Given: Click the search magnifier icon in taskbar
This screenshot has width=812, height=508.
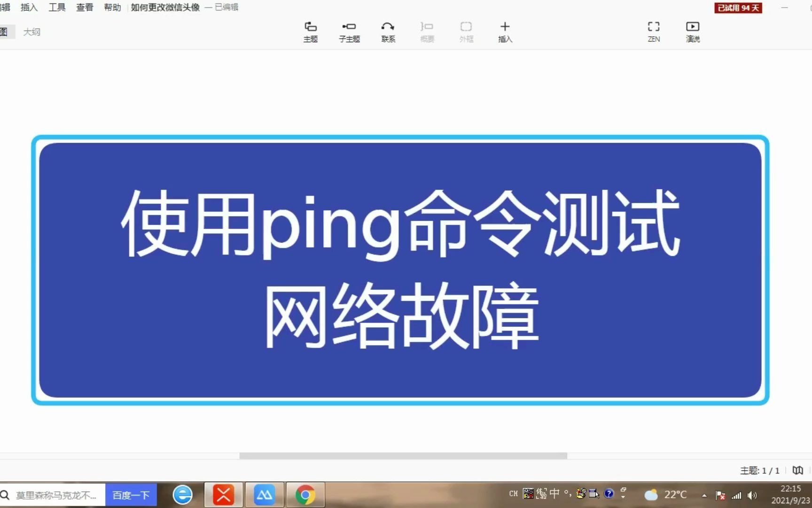Looking at the screenshot, I should click(5, 495).
